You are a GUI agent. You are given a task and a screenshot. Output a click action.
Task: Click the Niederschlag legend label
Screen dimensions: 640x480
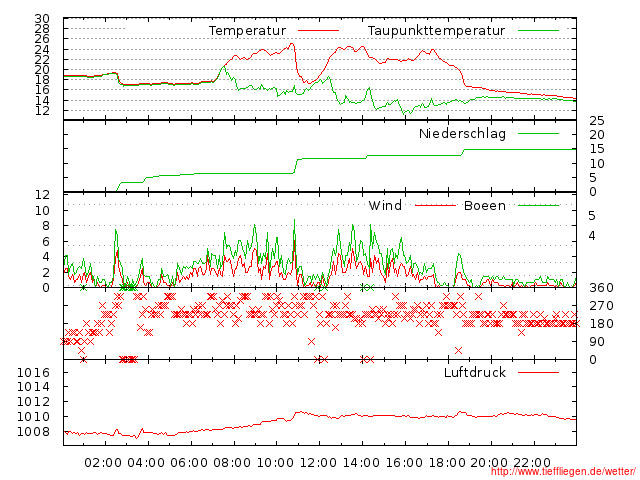coord(462,134)
